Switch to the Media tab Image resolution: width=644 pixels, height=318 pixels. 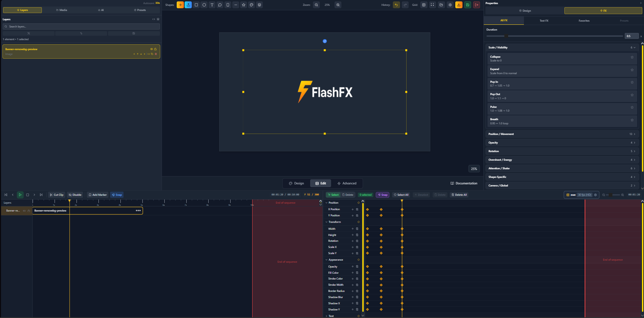click(62, 10)
